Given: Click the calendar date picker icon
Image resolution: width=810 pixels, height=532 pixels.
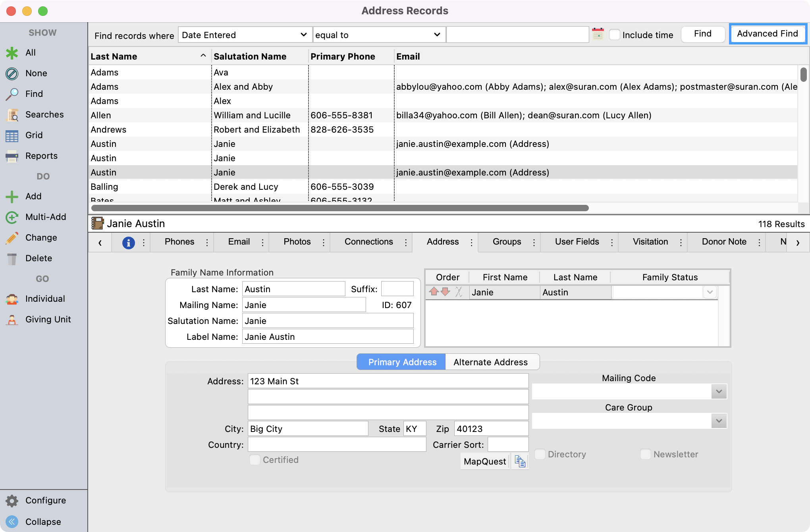Looking at the screenshot, I should [598, 34].
